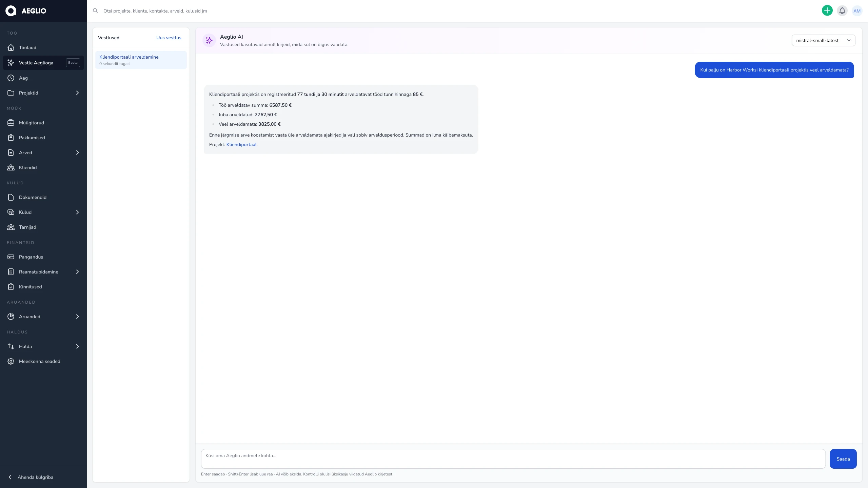Click the Pangandus card icon

[11, 257]
